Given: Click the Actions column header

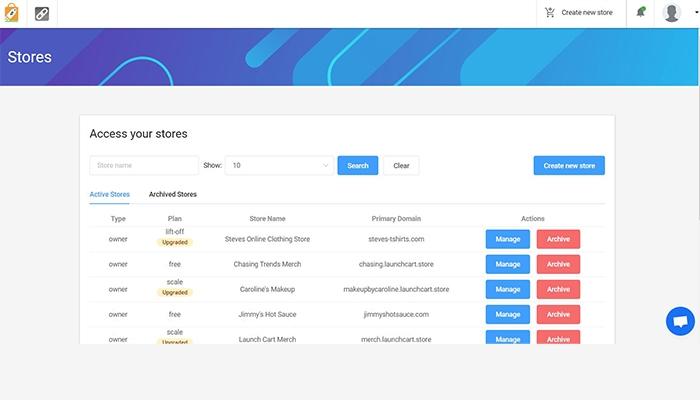Looking at the screenshot, I should click(x=533, y=219).
